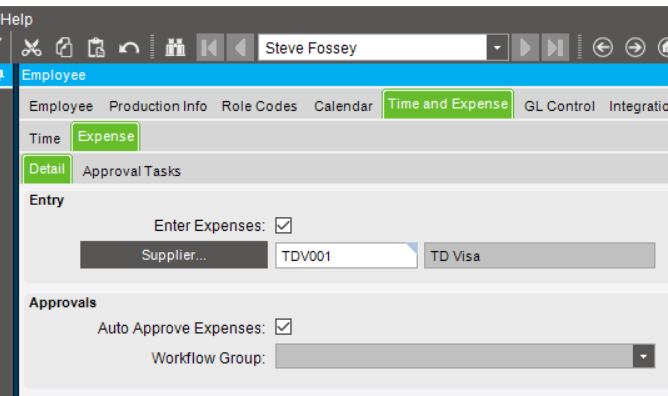Screen dimensions: 668x396
Task: Open search with the binoculars icon
Action: [175, 47]
